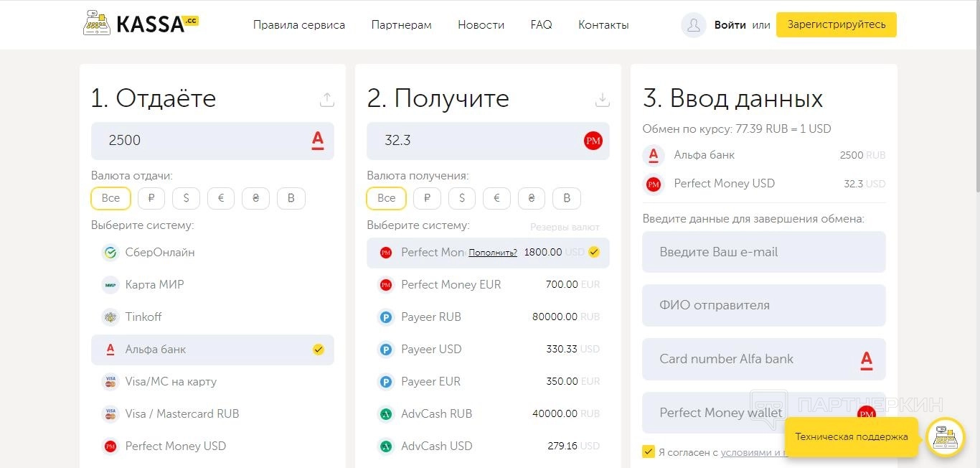980x468 pixels.
Task: Open Правила сервиса menu item
Action: pos(299,25)
